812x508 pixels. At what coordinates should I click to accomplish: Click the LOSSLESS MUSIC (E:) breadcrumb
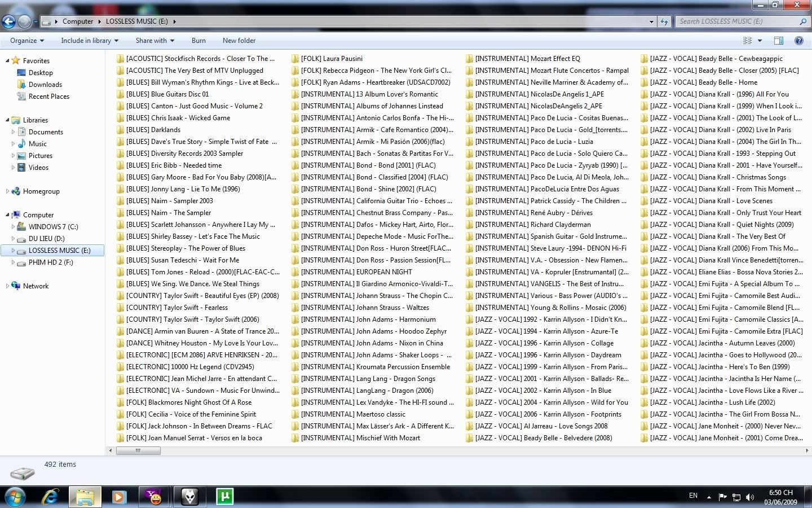[137, 21]
